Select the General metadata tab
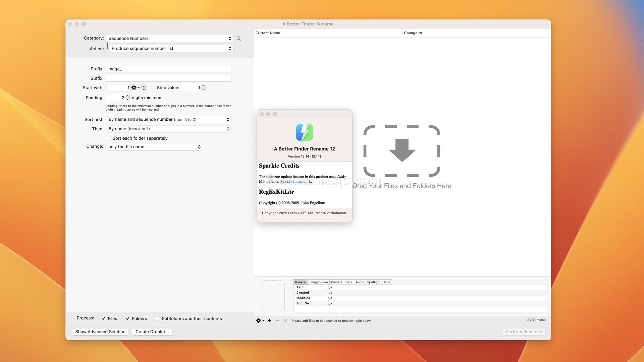The height and width of the screenshot is (362, 644). tap(301, 282)
